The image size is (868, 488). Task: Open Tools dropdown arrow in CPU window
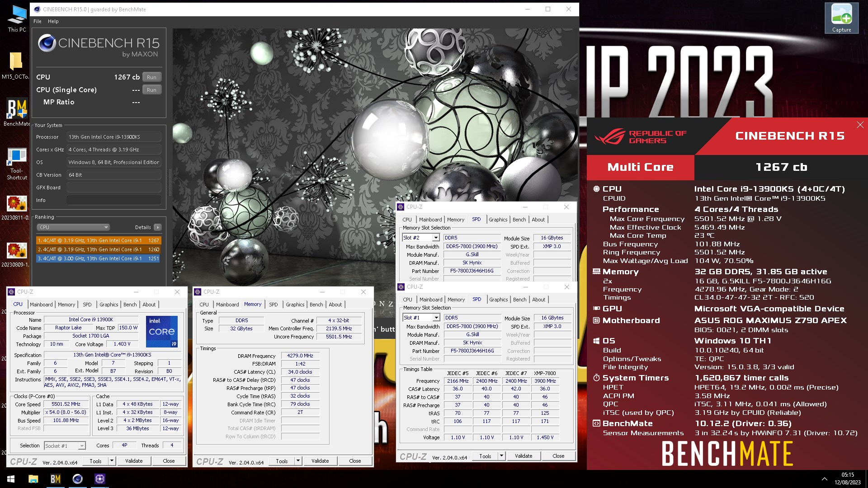pyautogui.click(x=112, y=461)
